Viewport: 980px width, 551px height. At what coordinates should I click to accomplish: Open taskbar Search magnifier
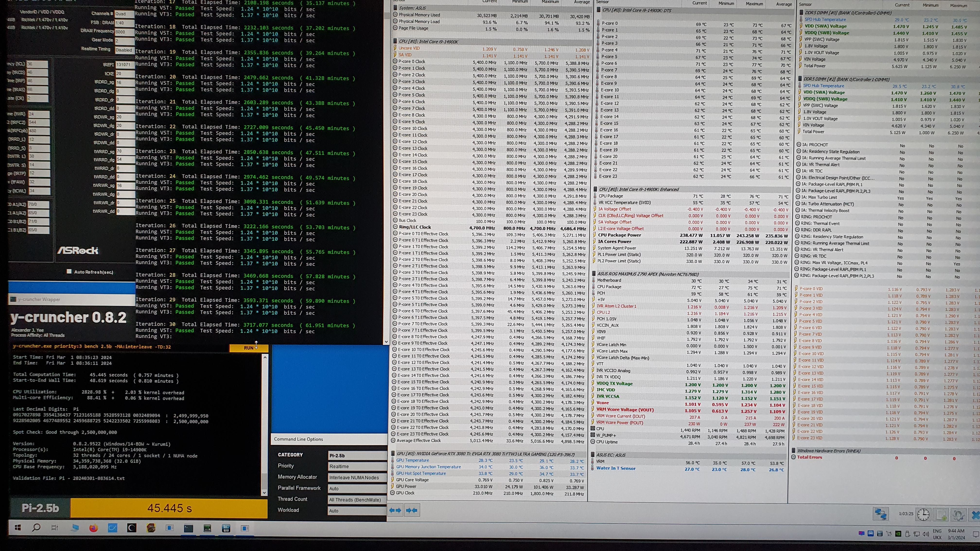(36, 527)
